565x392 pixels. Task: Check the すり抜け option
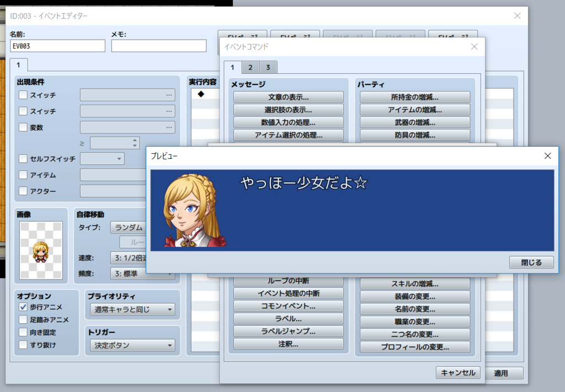pos(23,345)
